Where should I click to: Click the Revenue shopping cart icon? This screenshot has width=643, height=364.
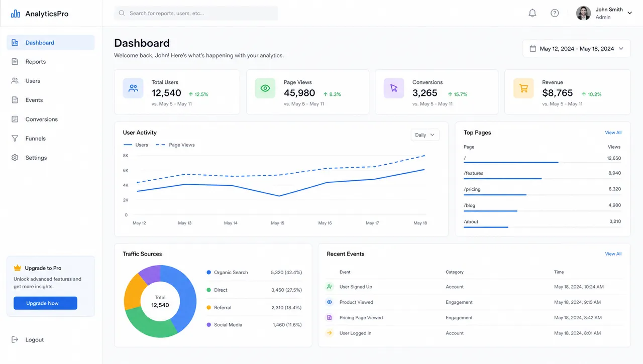tap(523, 88)
